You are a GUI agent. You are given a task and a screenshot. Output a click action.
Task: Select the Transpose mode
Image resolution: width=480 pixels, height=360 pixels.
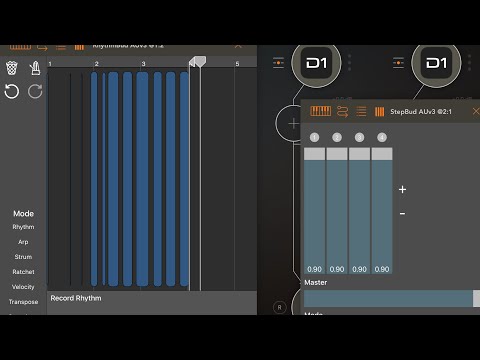click(x=23, y=302)
